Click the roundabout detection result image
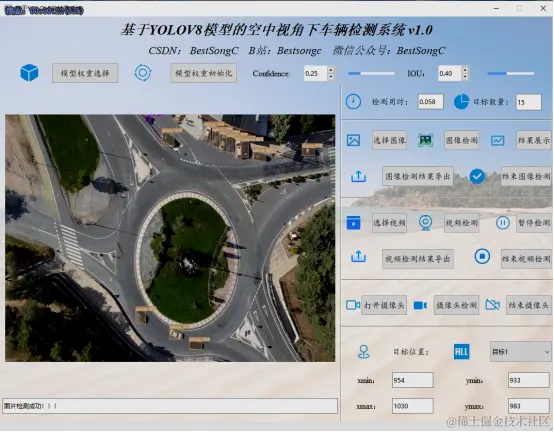This screenshot has height=432, width=554. click(170, 238)
